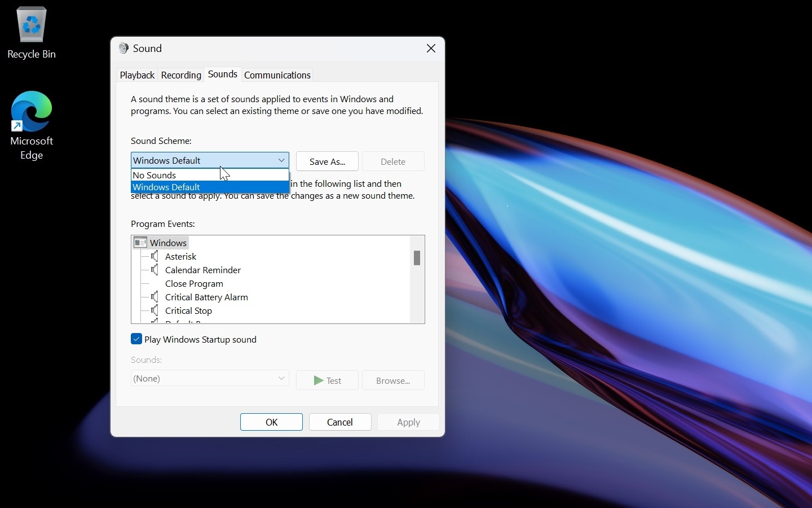Click the speaker icon beside Critical Battery Alarm
Screen dimensions: 812x508
pyautogui.click(x=155, y=297)
